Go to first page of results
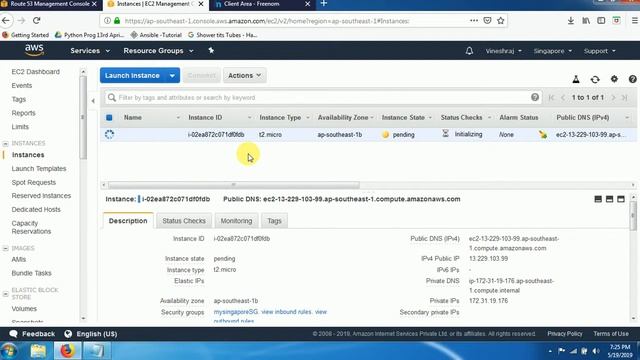The image size is (640, 360). (552, 98)
